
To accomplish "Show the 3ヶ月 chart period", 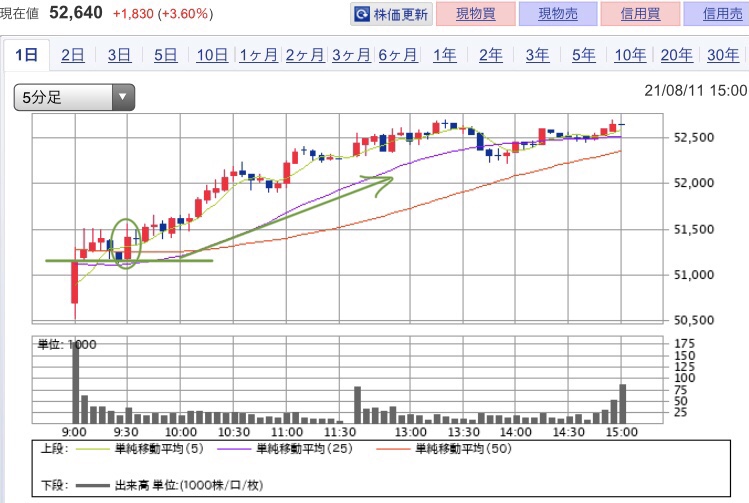I will (351, 55).
